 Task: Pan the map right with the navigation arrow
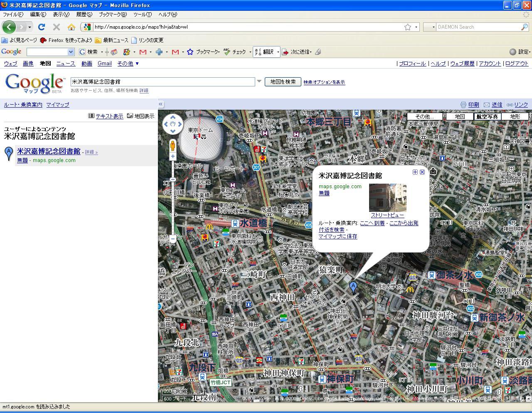[180, 124]
